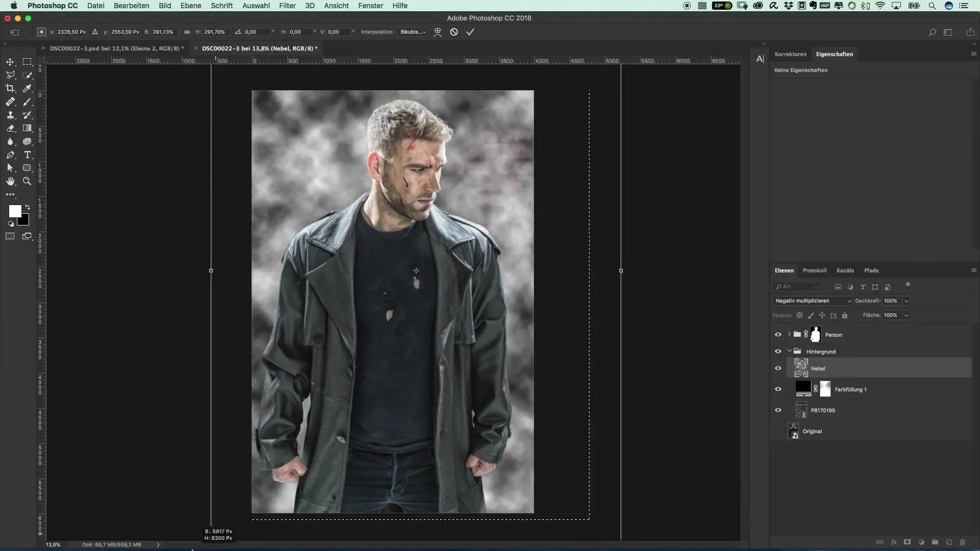Open the Filter menu
Viewport: 980px width, 551px height.
287,6
